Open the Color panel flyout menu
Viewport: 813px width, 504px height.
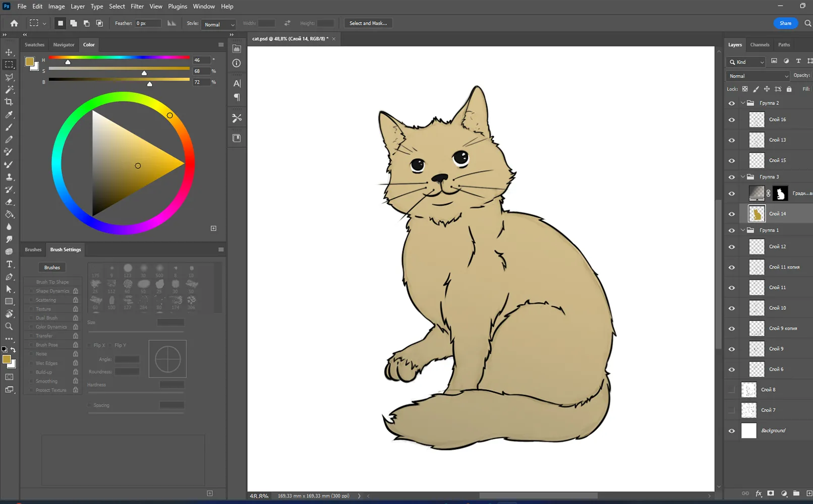click(221, 45)
